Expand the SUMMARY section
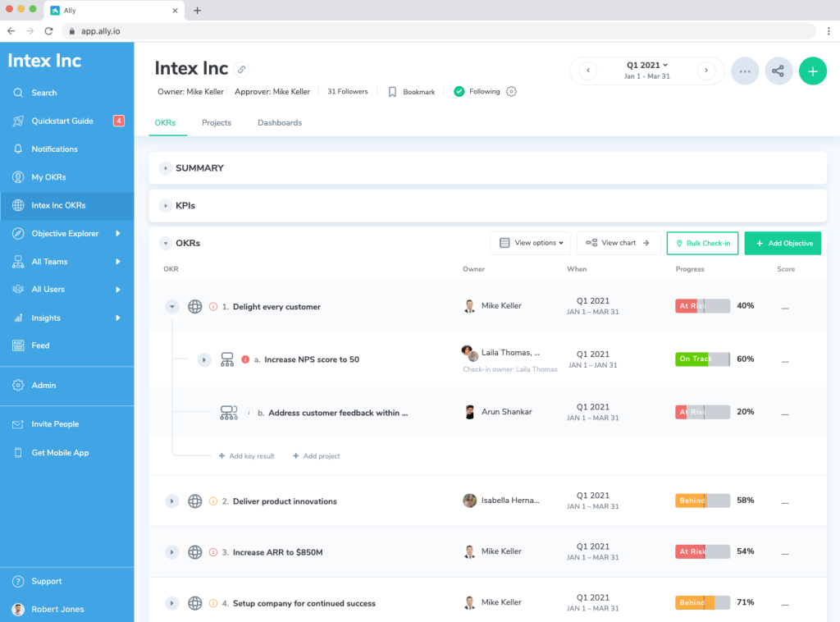Viewport: 840px width, 622px height. (166, 168)
